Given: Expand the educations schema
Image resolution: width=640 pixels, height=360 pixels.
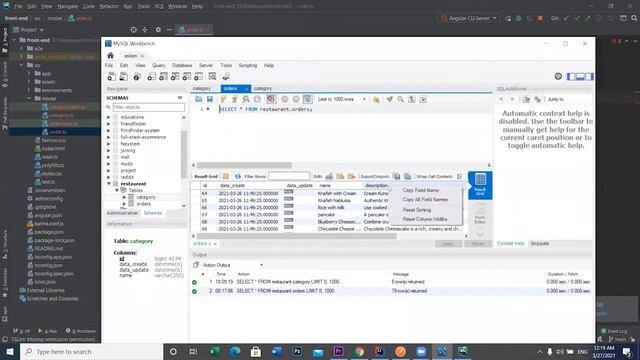Looking at the screenshot, I should [109, 117].
